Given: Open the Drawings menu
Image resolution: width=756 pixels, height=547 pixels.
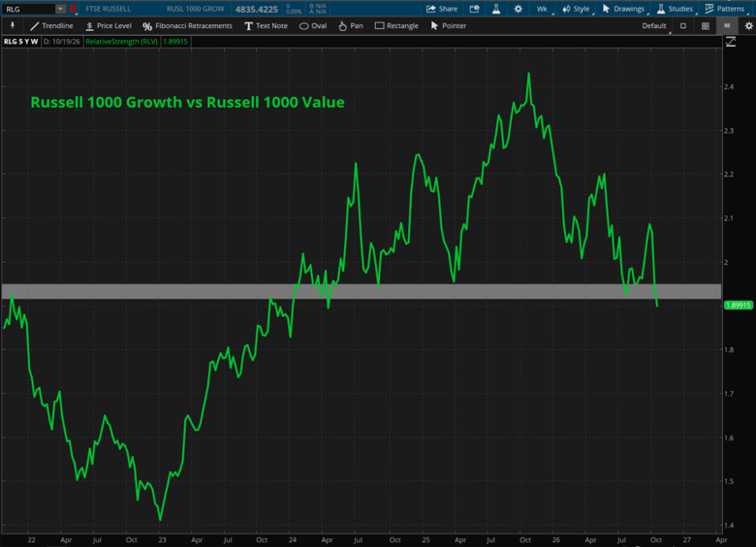Looking at the screenshot, I should 623,9.
